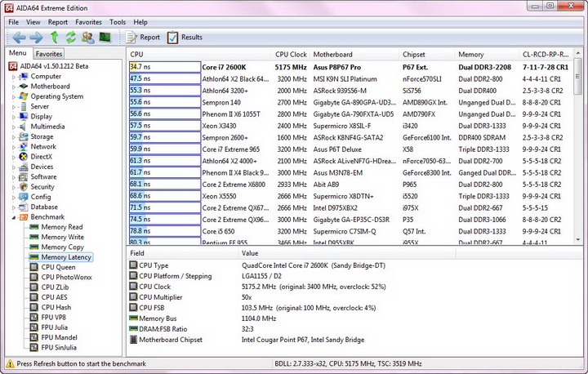The width and height of the screenshot is (588, 374).
Task: Go back with the blue left arrow
Action: 19,37
